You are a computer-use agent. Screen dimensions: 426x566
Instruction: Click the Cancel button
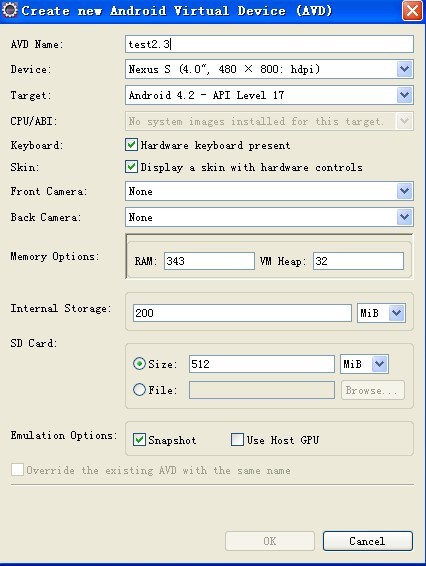pos(368,541)
